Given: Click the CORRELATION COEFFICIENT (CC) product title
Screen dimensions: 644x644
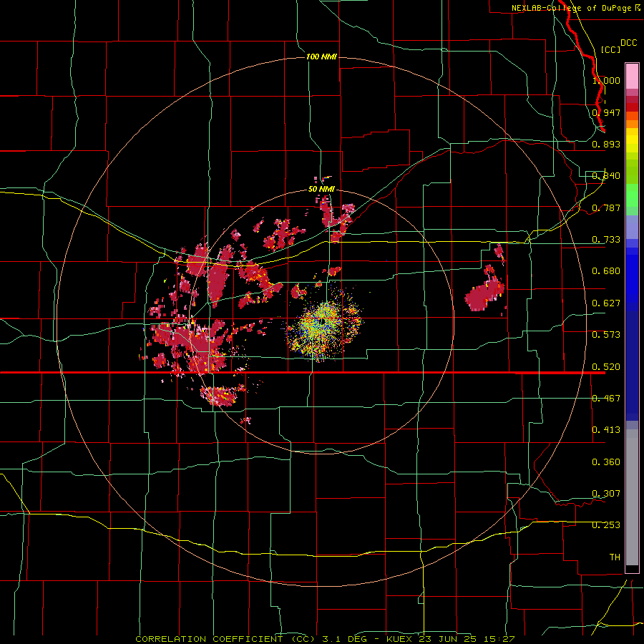Looking at the screenshot, I should 225,639.
